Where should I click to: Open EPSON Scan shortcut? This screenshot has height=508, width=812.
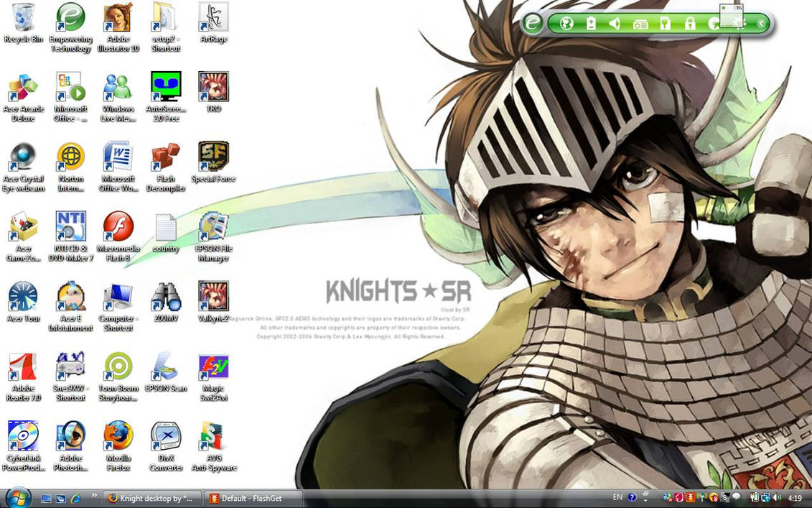click(166, 373)
